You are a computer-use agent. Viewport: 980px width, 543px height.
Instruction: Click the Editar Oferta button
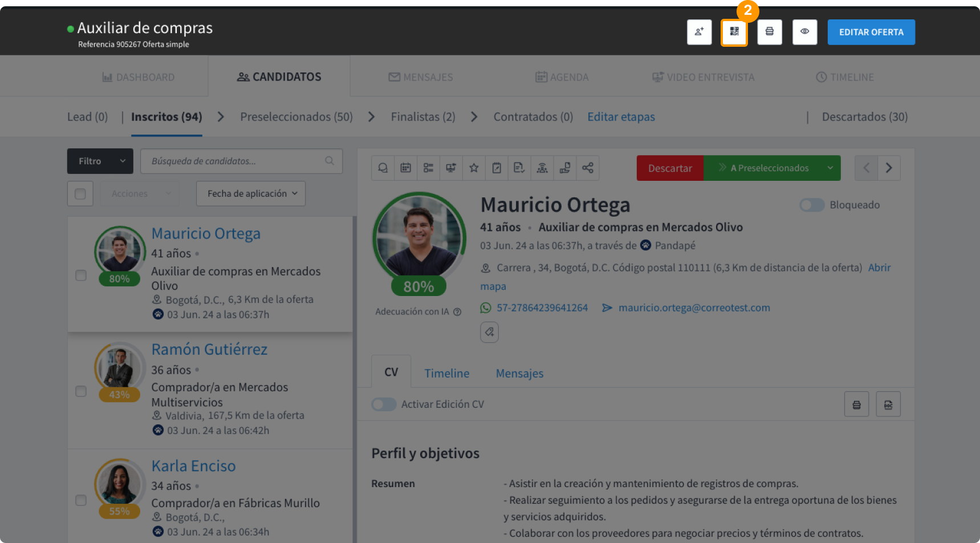[871, 32]
